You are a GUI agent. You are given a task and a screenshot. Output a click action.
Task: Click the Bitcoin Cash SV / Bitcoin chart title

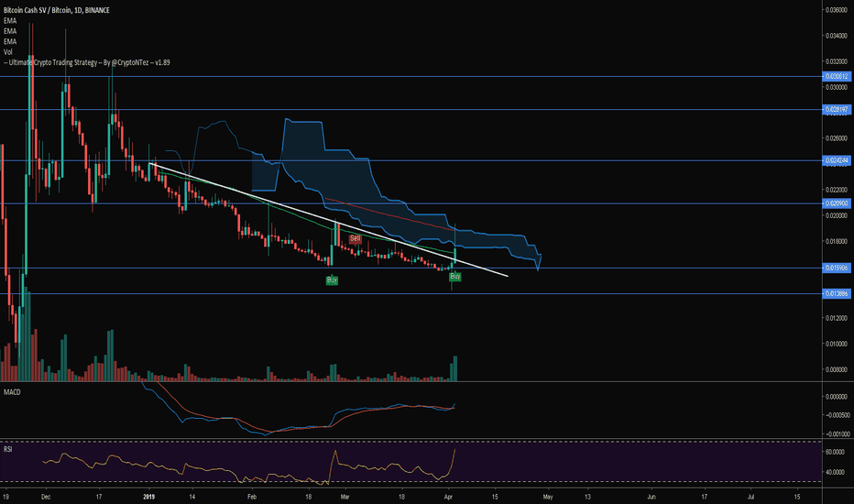point(56,10)
